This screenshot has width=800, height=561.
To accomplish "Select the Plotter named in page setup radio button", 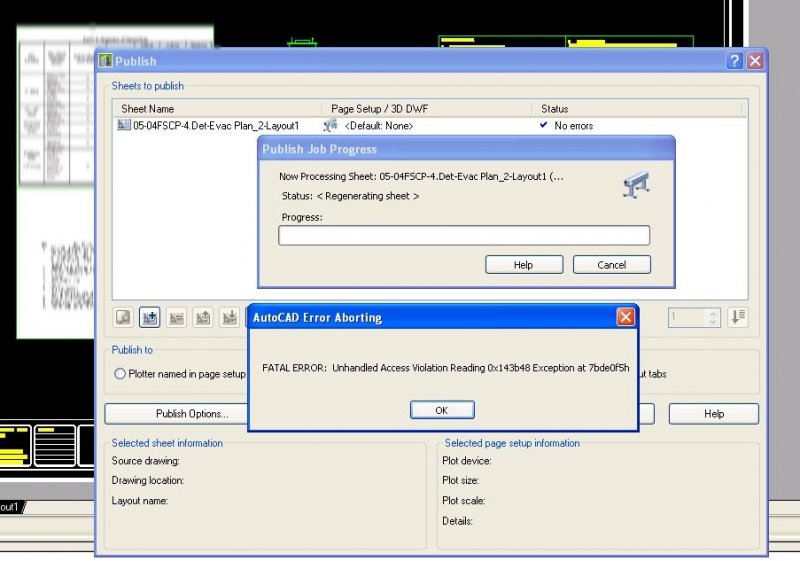I will point(120,374).
